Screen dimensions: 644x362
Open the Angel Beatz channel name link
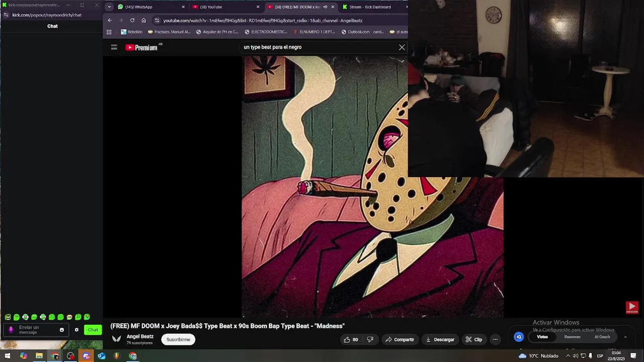click(x=140, y=337)
